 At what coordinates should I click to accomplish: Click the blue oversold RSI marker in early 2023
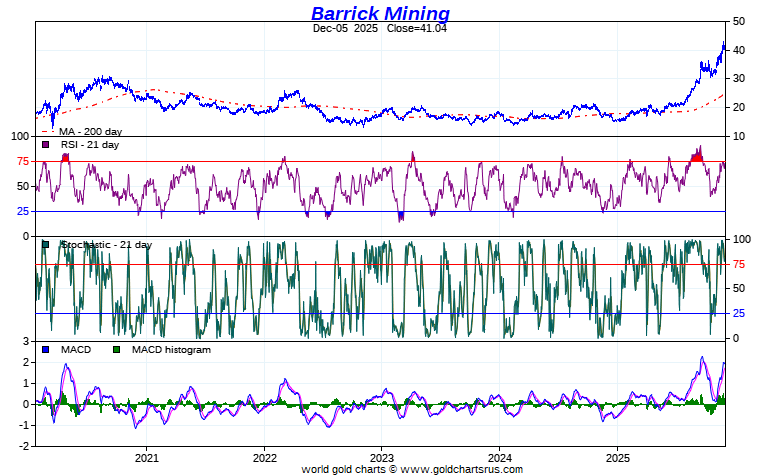click(401, 215)
